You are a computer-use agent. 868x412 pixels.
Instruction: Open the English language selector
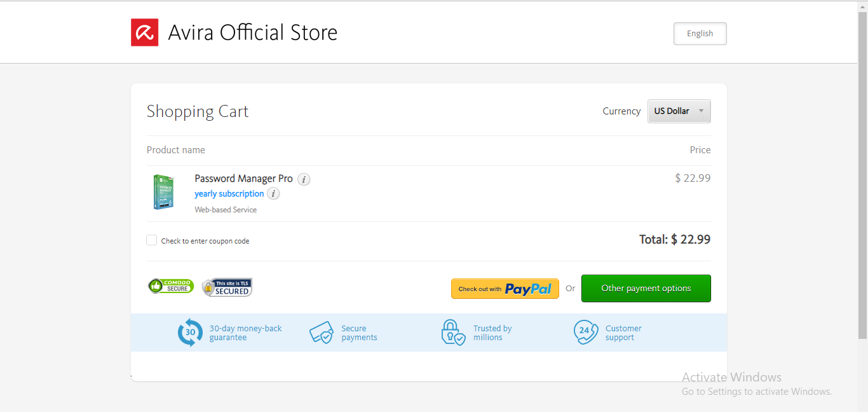click(x=700, y=34)
